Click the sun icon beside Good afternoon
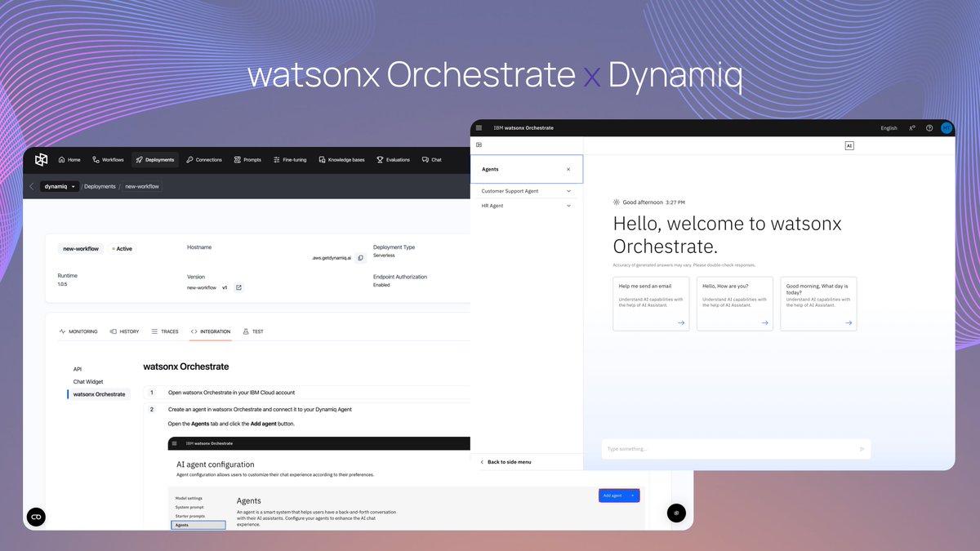The height and width of the screenshot is (551, 980). 617,202
